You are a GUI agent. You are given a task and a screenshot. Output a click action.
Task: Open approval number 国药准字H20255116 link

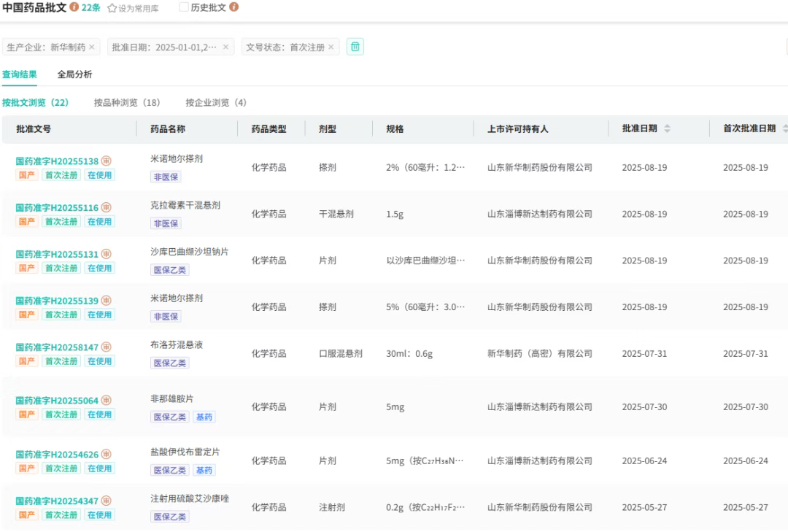coord(57,208)
